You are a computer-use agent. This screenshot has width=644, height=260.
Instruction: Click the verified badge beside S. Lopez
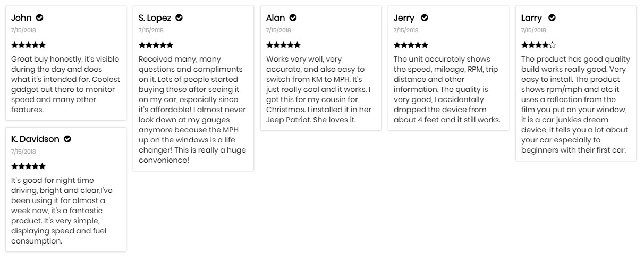[x=179, y=18]
